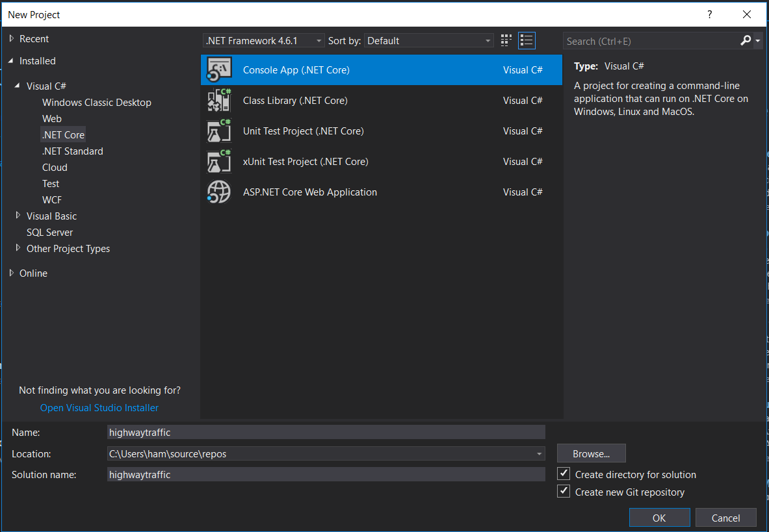Image resolution: width=769 pixels, height=532 pixels.
Task: Select the SQL Server category
Action: 49,232
